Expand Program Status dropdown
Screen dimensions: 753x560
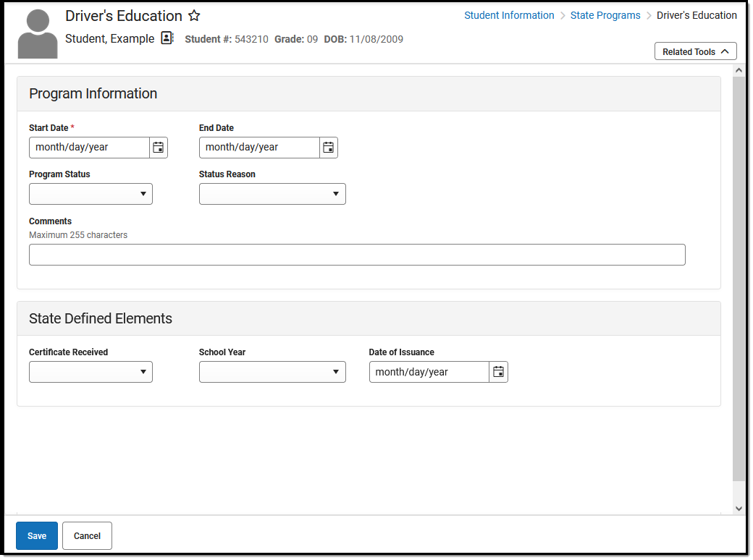point(91,194)
